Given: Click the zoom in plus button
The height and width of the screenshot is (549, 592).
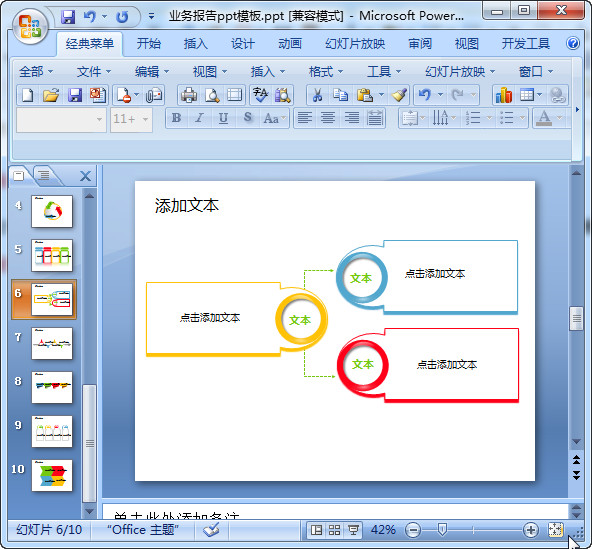Looking at the screenshot, I should point(530,530).
